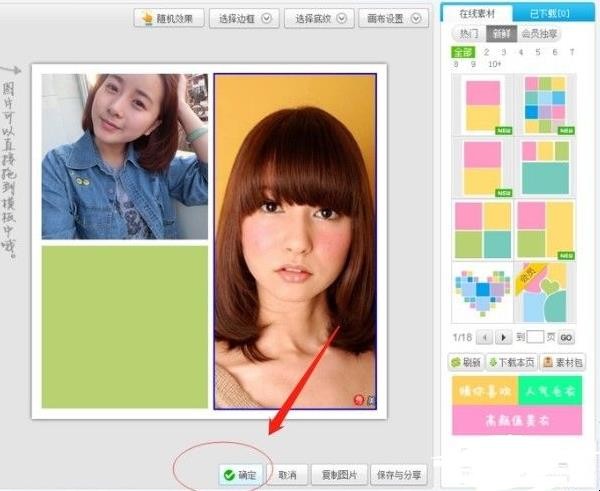Click the dropdown arrow on 画布设置

tap(416, 18)
